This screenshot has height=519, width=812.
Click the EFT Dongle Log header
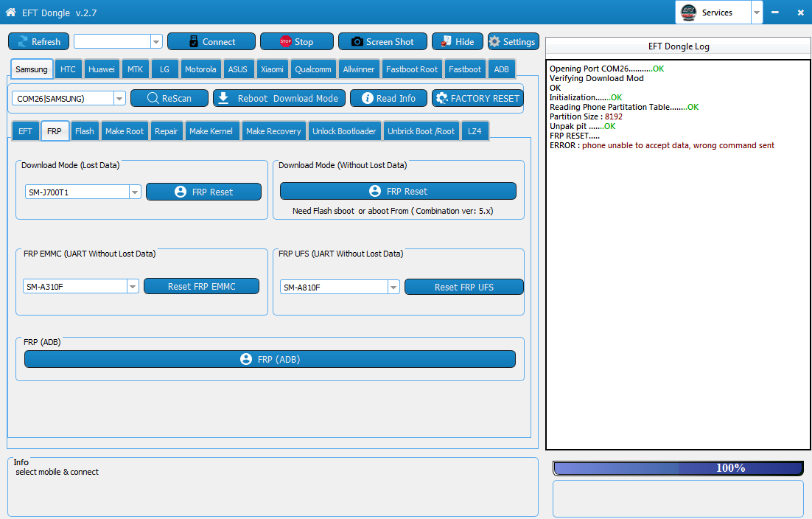(679, 46)
